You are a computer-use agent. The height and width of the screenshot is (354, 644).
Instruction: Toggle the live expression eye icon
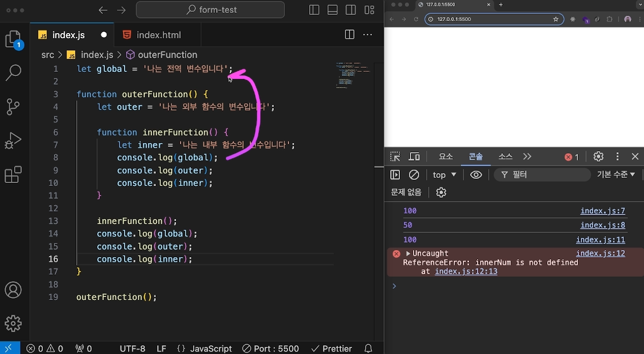(476, 175)
